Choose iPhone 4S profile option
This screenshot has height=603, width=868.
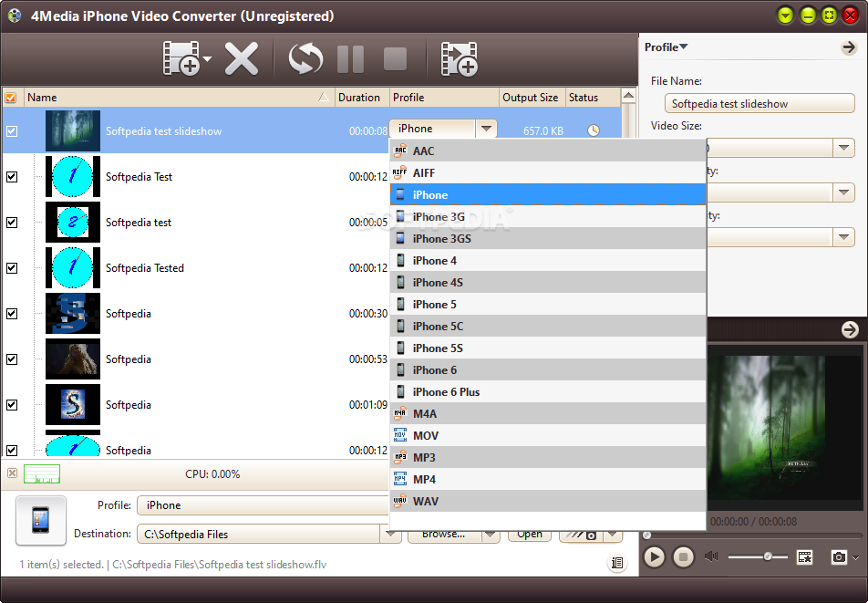click(548, 283)
